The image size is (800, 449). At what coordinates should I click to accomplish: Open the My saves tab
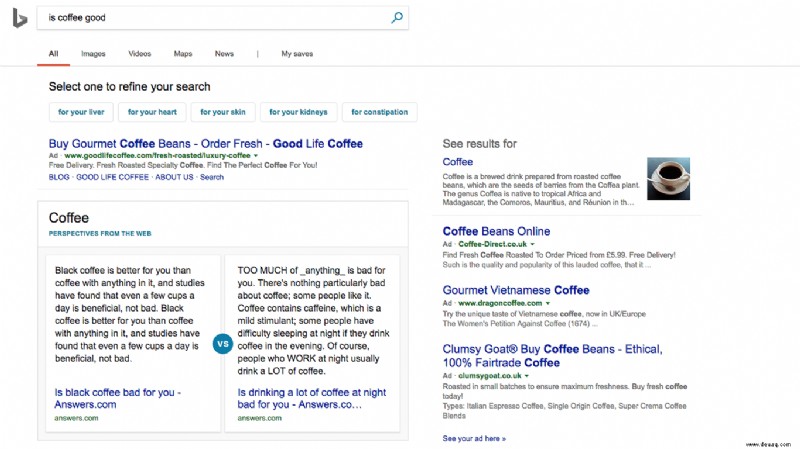click(297, 54)
